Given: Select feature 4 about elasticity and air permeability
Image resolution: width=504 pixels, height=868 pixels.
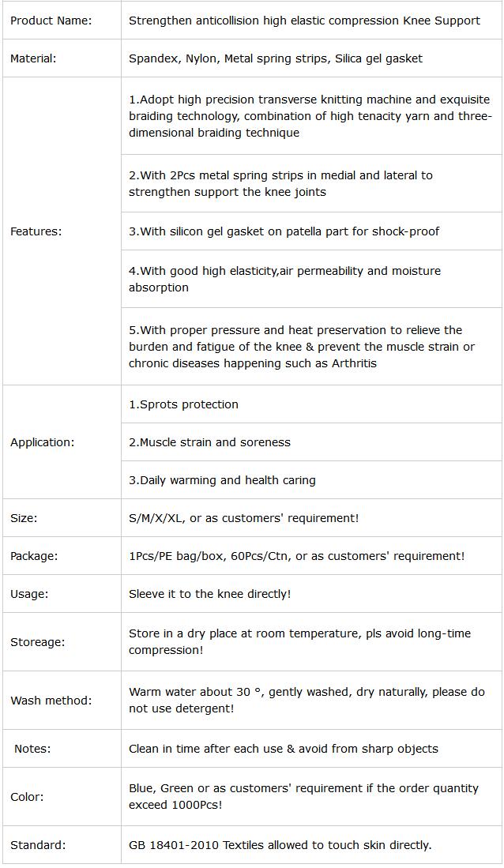Looking at the screenshot, I should pyautogui.click(x=284, y=279).
